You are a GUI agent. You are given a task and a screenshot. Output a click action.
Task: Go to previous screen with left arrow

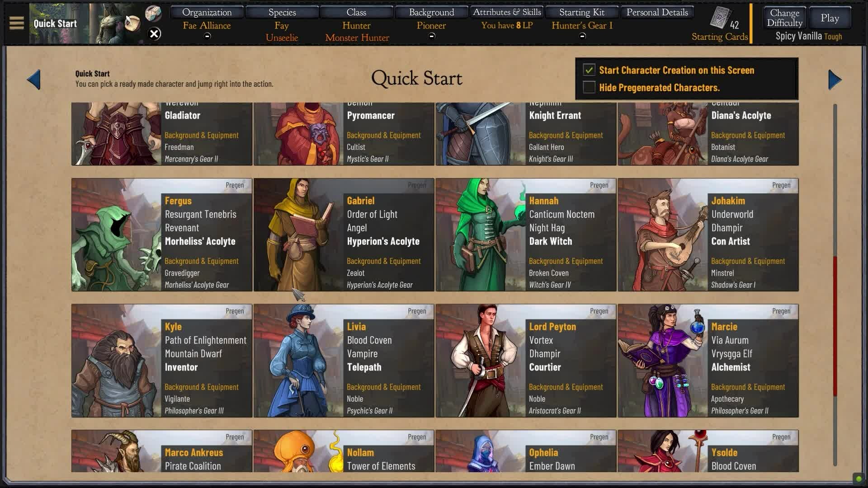[x=34, y=80]
